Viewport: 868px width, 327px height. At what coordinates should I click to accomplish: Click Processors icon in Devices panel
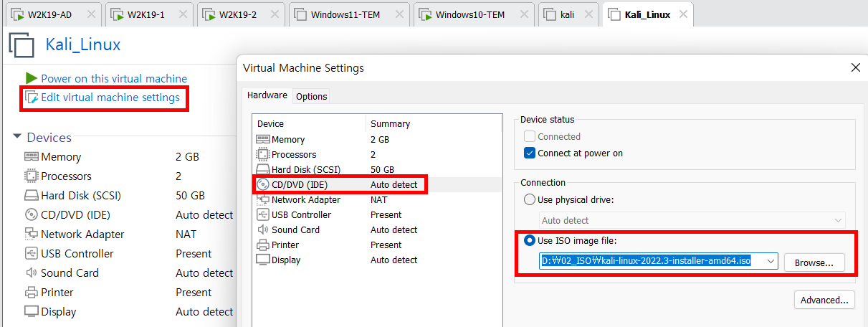coord(31,176)
